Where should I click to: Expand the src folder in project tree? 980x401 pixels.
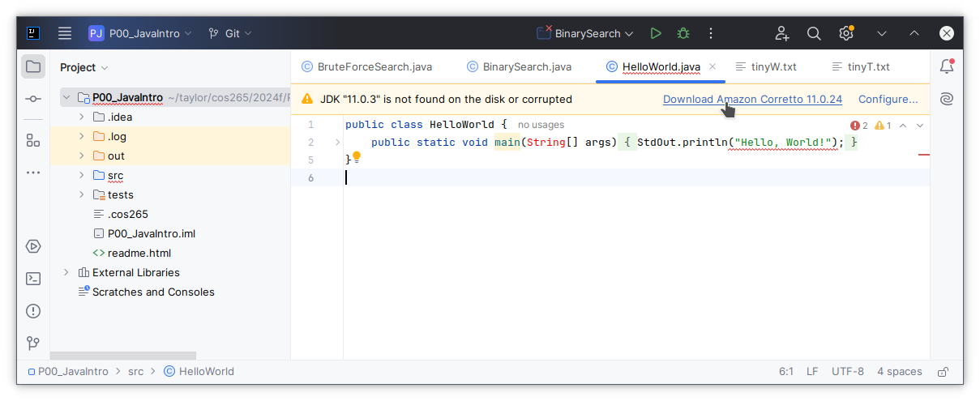click(x=82, y=175)
